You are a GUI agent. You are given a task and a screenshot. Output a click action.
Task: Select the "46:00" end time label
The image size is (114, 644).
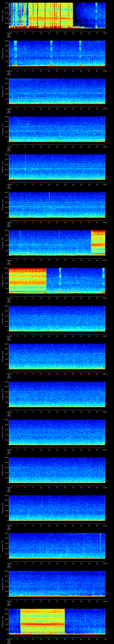[x=105, y=71]
